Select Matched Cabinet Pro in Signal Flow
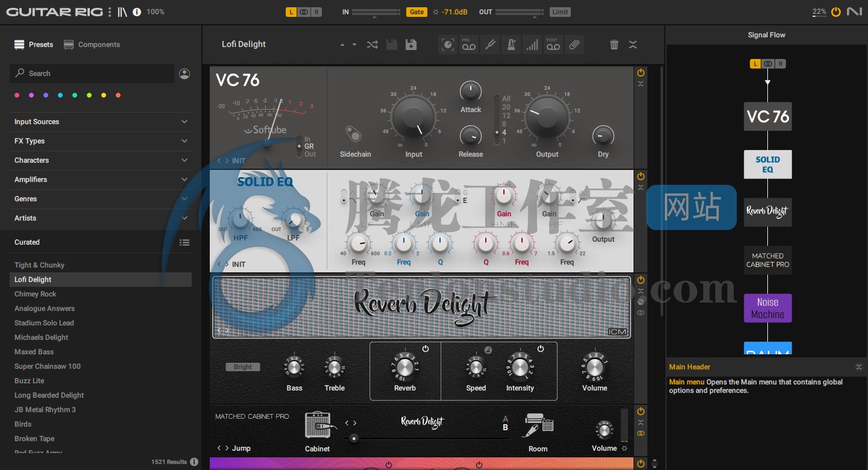Viewport: 868px width, 470px height. [x=768, y=260]
